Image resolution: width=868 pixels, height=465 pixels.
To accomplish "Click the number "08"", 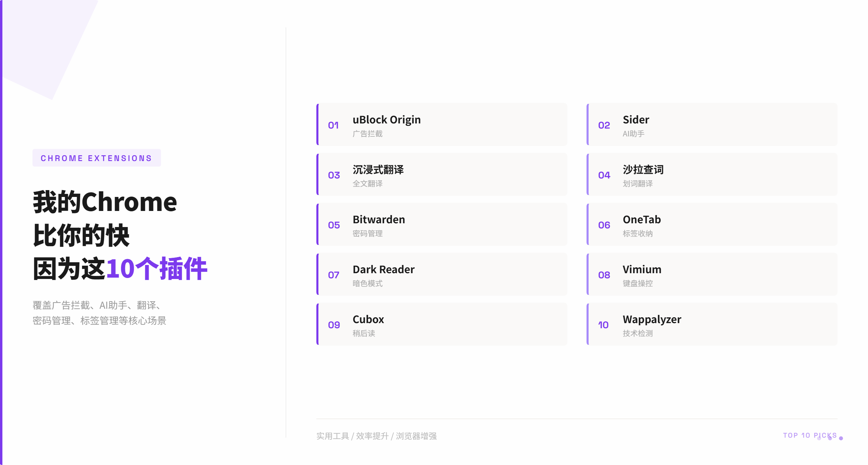I will 604,275.
